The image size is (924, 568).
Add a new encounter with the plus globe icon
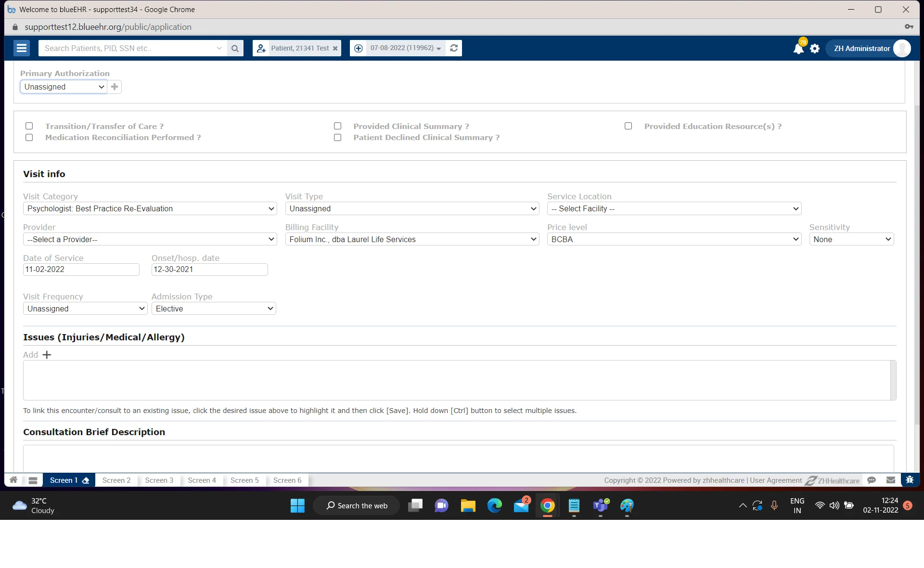tap(359, 48)
